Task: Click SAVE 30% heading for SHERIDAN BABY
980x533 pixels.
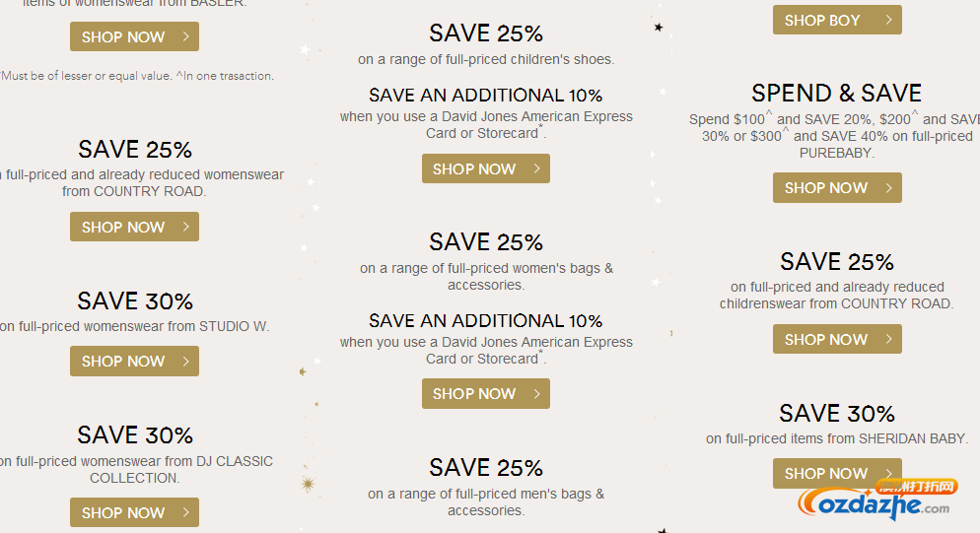Action: tap(837, 413)
